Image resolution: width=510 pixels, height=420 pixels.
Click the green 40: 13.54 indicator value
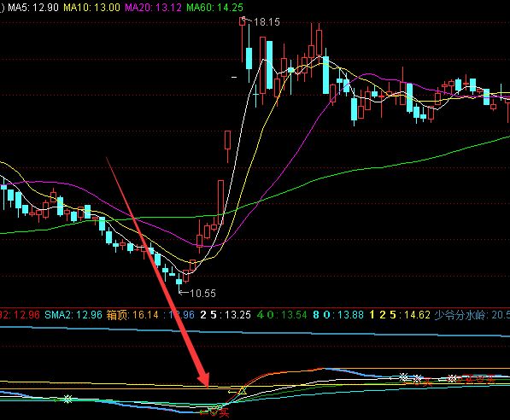(282, 315)
